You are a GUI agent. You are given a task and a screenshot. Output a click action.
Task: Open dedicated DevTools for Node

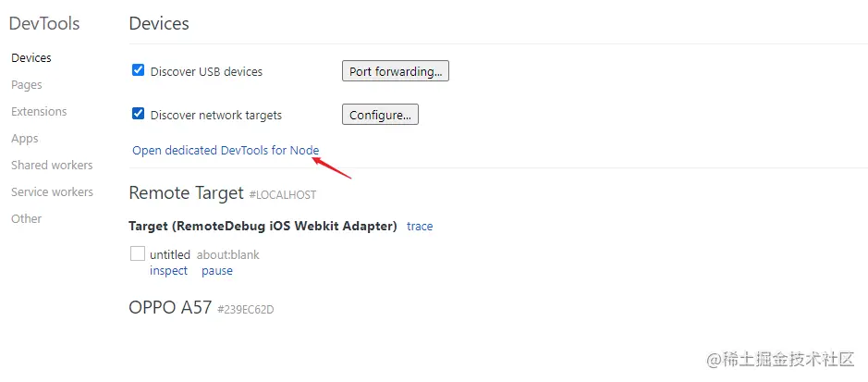click(x=226, y=150)
